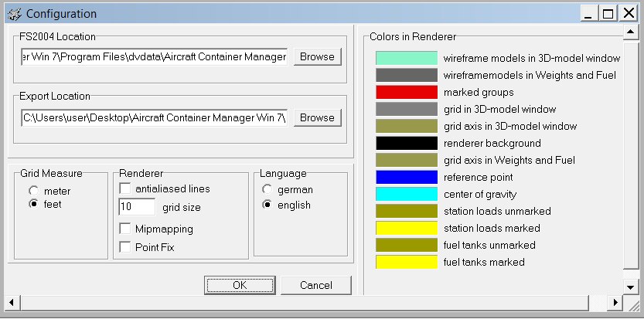Click Browse for the FS2004 Location
The width and height of the screenshot is (644, 319).
(317, 56)
